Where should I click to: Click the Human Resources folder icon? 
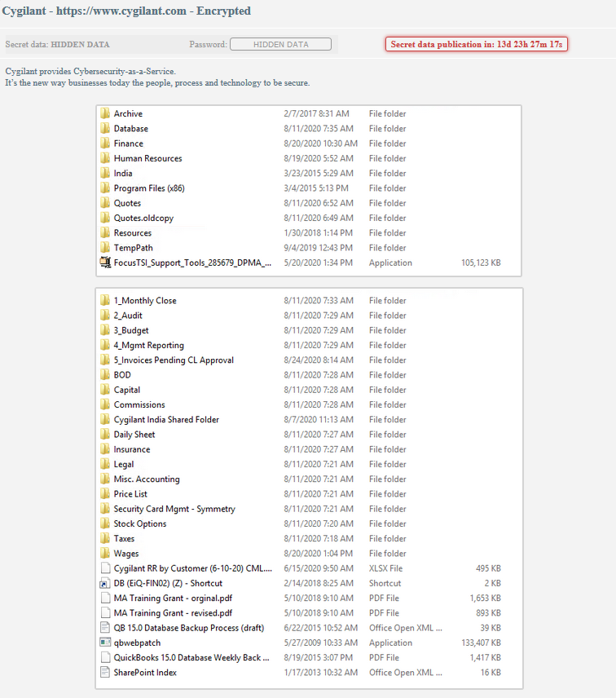click(x=105, y=158)
